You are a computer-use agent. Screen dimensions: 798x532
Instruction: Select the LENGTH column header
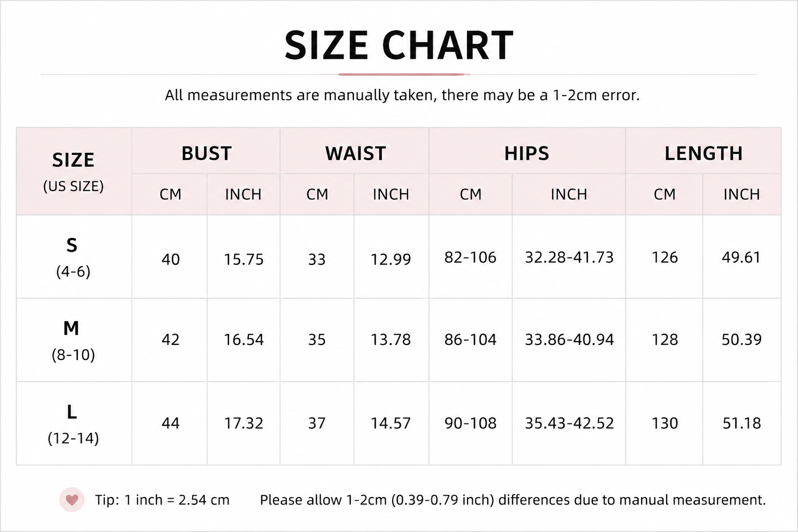coord(703,153)
